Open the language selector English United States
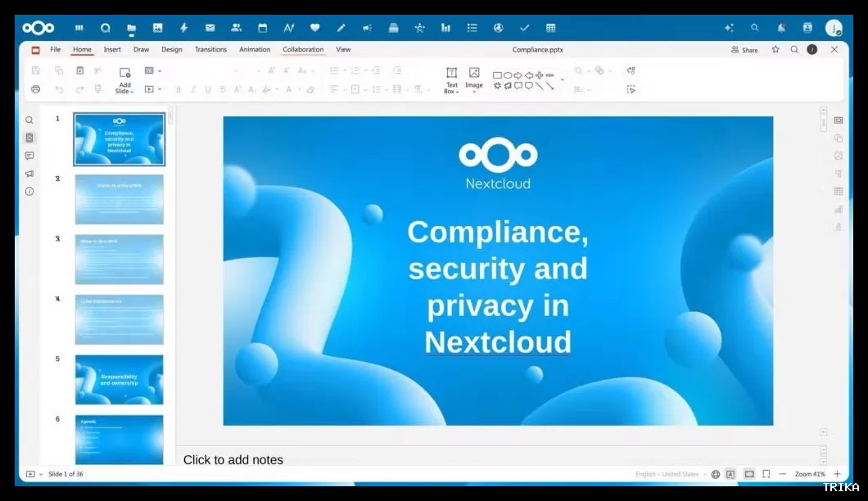 [x=667, y=475]
